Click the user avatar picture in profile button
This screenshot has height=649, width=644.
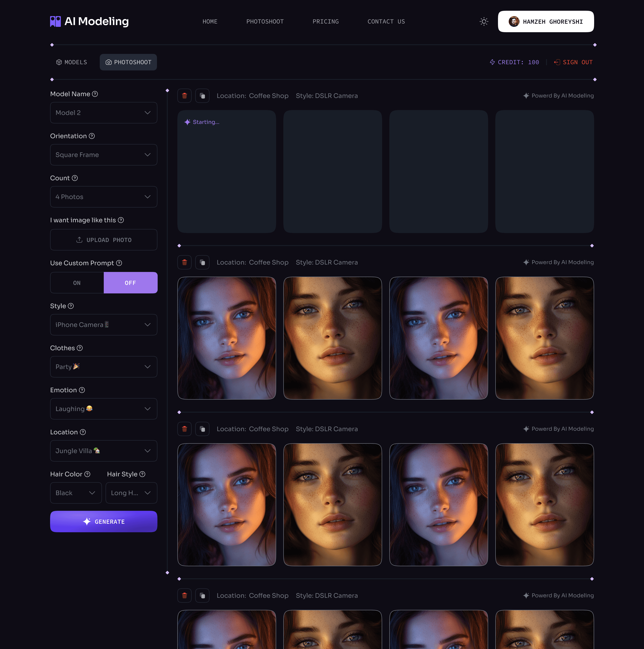(x=514, y=21)
